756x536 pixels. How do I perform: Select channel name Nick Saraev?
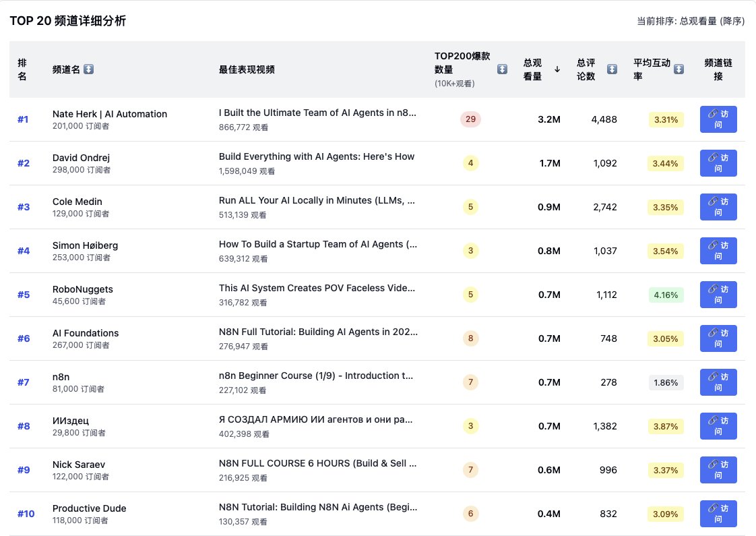(79, 465)
